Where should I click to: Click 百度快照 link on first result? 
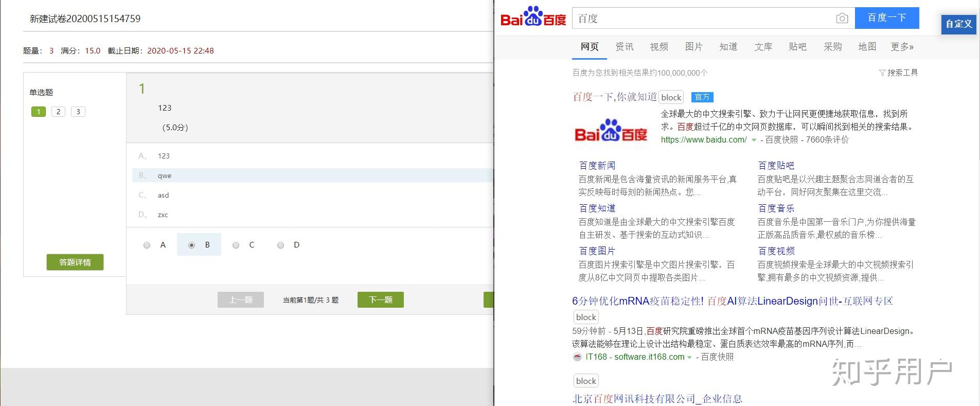[x=781, y=140]
